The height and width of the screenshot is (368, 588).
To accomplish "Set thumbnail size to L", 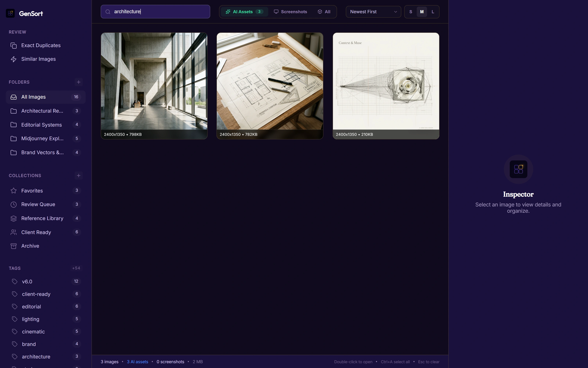I will (433, 12).
